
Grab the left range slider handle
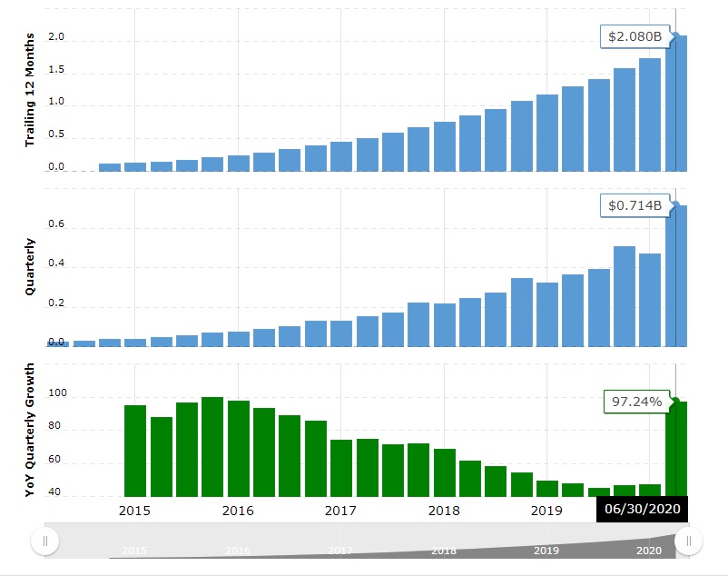point(45,541)
